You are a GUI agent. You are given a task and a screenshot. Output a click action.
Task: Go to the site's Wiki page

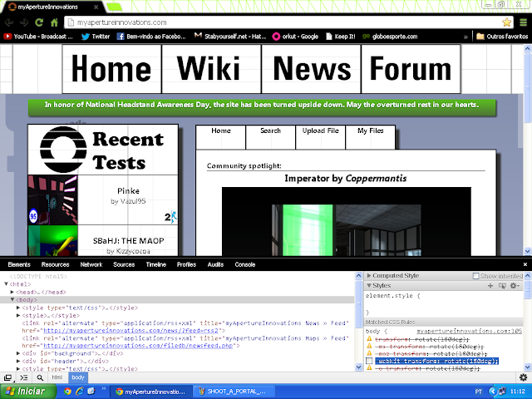click(212, 69)
